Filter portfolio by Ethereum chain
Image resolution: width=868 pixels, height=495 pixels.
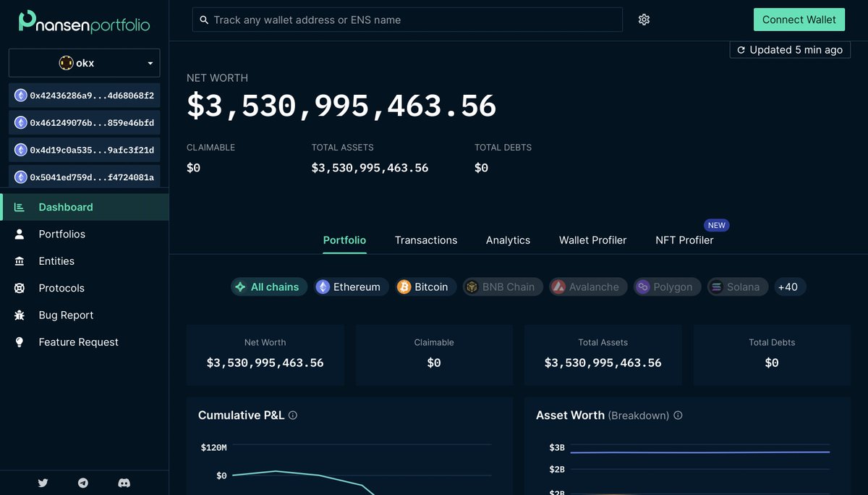click(352, 287)
